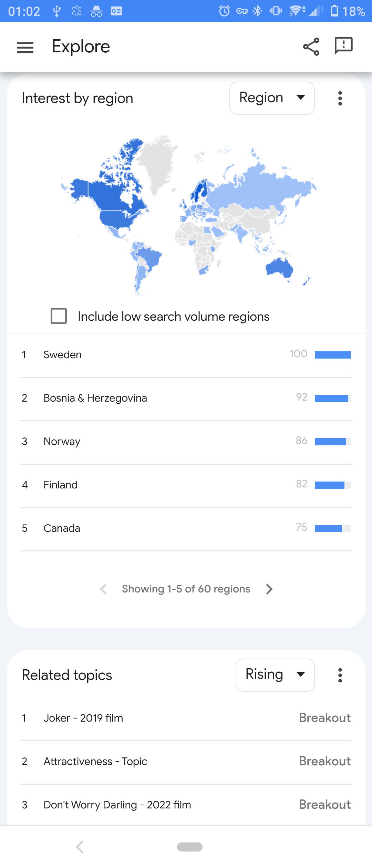Screen dimensions: 372x868
Task: Tap the Android back navigation arrow
Action: pos(80,847)
